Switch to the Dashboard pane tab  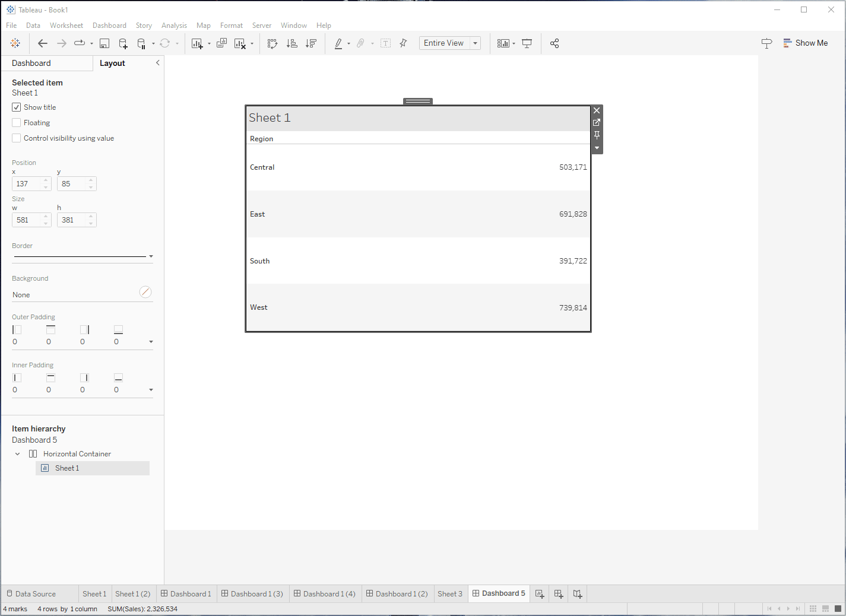[x=31, y=63]
